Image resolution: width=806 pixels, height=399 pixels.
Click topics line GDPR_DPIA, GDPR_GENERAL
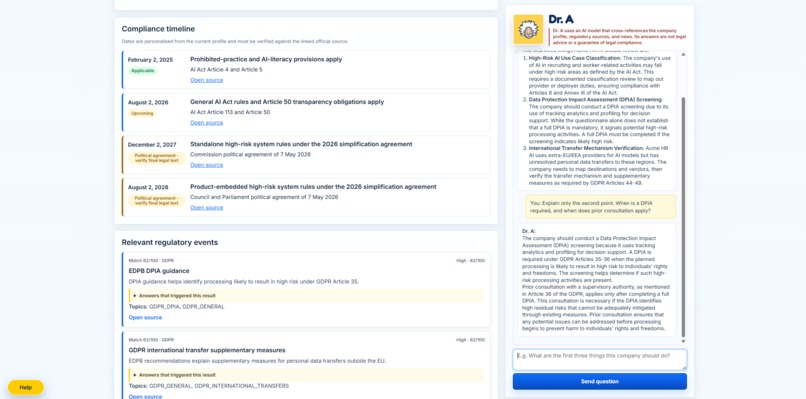pos(176,307)
